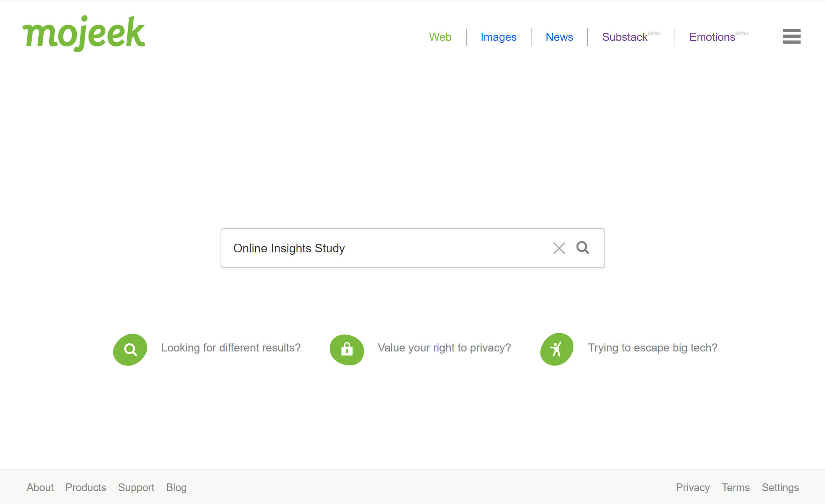The width and height of the screenshot is (825, 504).
Task: Go to About page in footer
Action: click(x=40, y=487)
